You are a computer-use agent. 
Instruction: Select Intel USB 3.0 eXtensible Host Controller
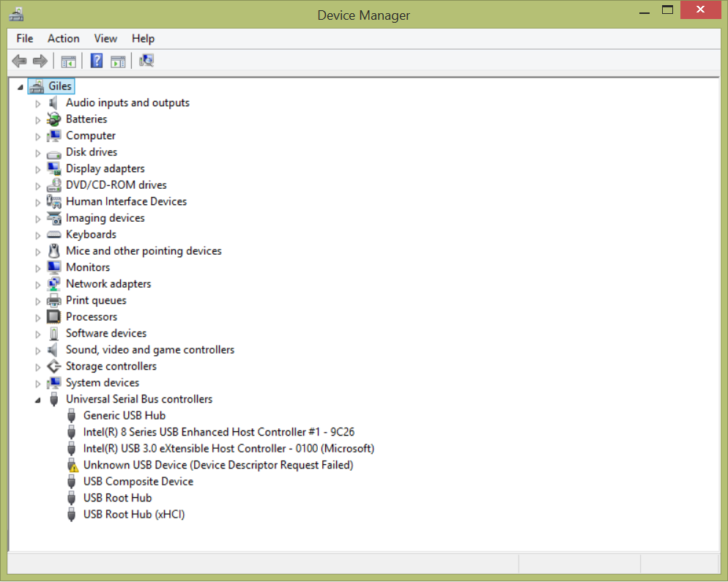click(x=228, y=449)
